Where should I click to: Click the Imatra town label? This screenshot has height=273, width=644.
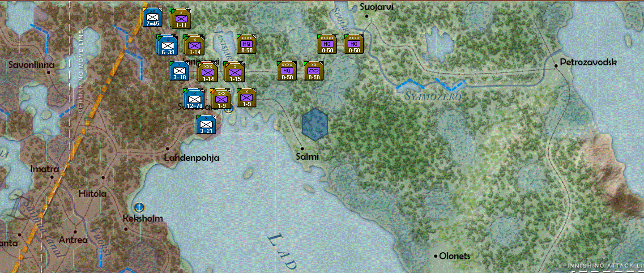[x=44, y=169]
